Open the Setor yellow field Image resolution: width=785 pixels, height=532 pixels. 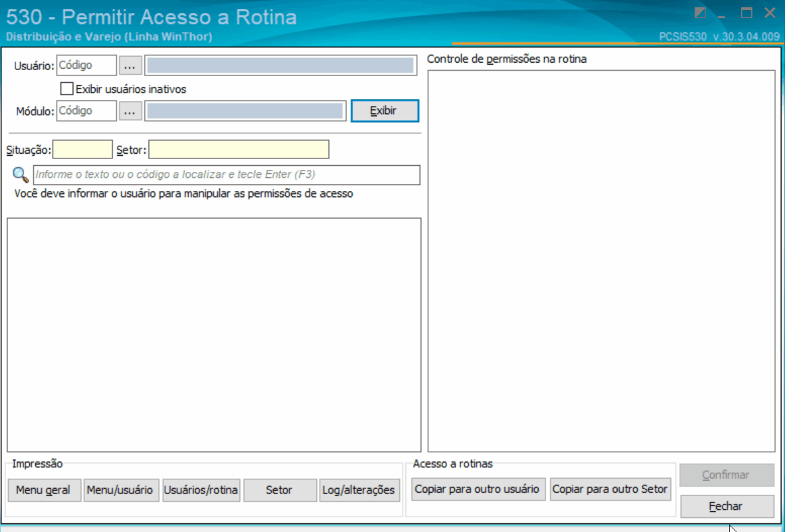[x=239, y=150]
